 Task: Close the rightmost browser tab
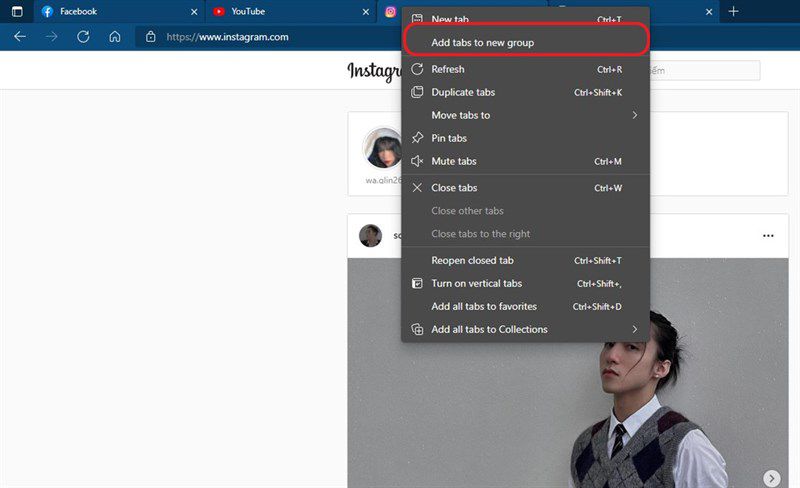(709, 12)
